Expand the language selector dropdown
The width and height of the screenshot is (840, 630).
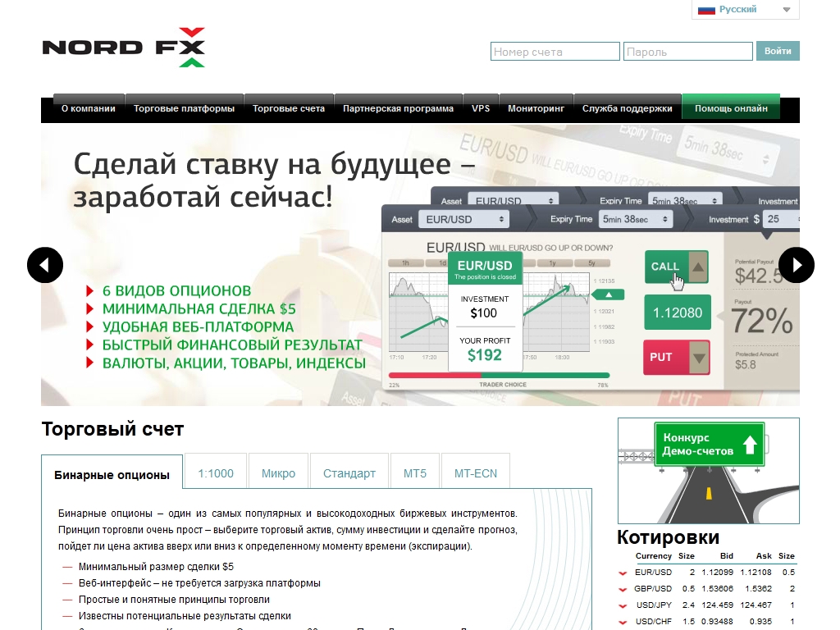coord(786,10)
